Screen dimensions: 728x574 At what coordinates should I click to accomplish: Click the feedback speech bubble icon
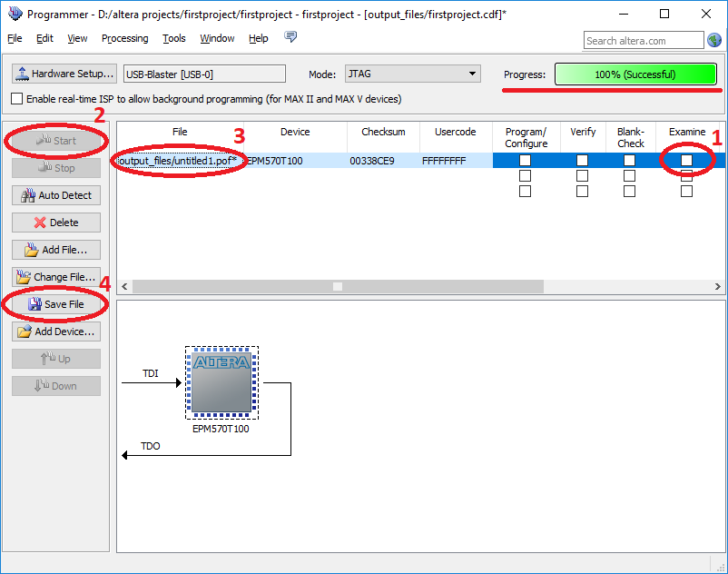[x=290, y=36]
